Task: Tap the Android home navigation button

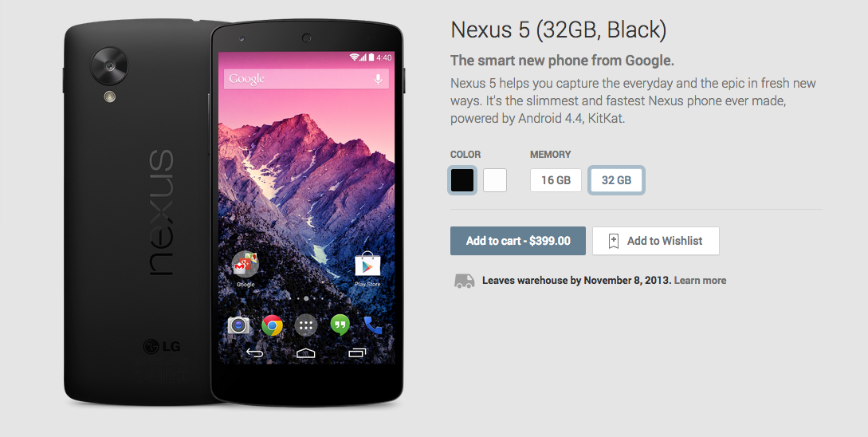Action: click(x=305, y=352)
